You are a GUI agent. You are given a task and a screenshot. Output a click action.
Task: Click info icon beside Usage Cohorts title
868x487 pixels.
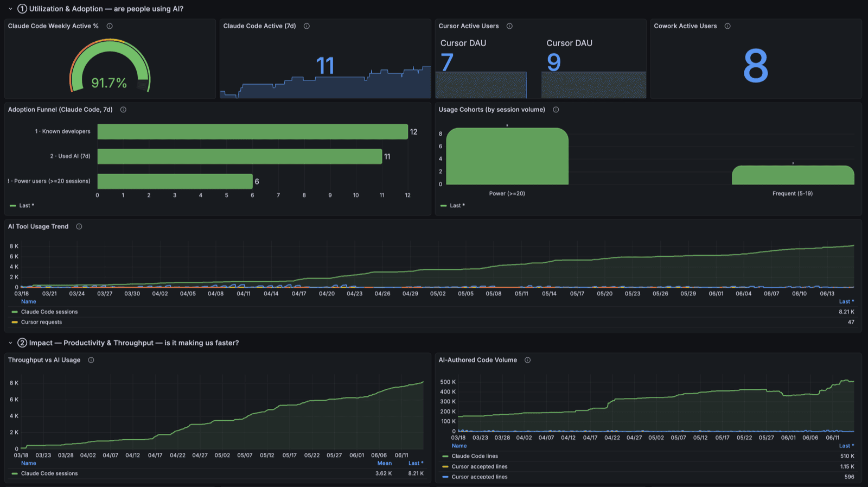tap(556, 110)
